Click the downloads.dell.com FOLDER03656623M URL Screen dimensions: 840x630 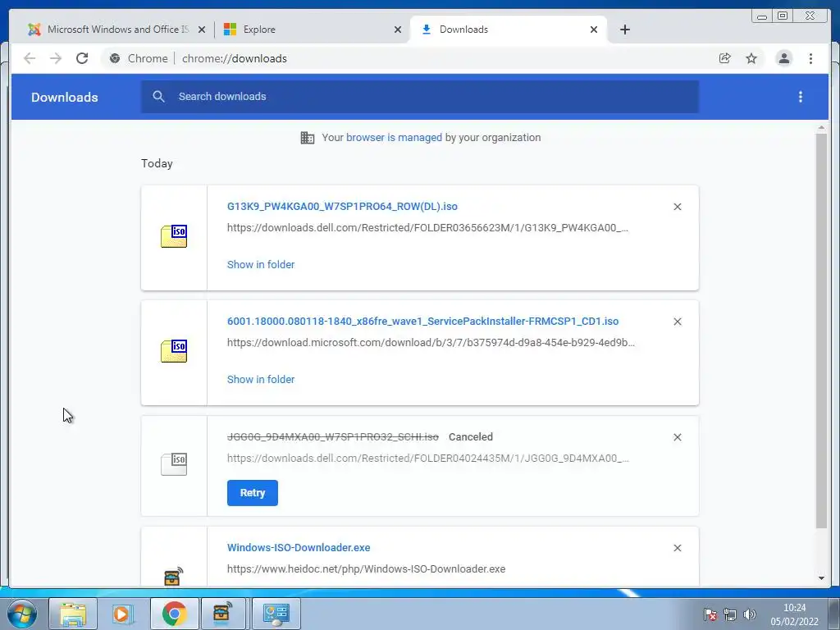point(427,228)
